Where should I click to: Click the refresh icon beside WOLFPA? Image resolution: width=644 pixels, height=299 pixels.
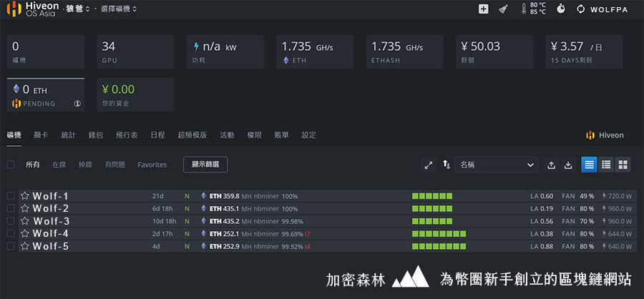[x=580, y=9]
